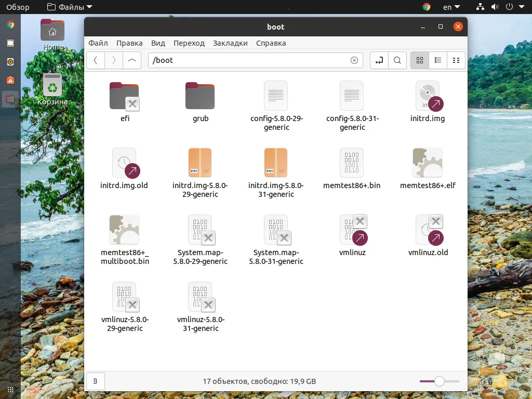The image size is (532, 399).
Task: Switch to list view
Action: 438,60
